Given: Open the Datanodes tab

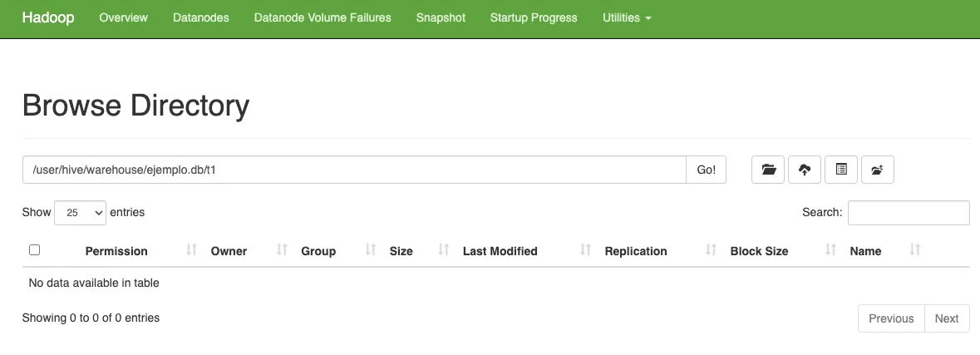Looking at the screenshot, I should pos(200,17).
